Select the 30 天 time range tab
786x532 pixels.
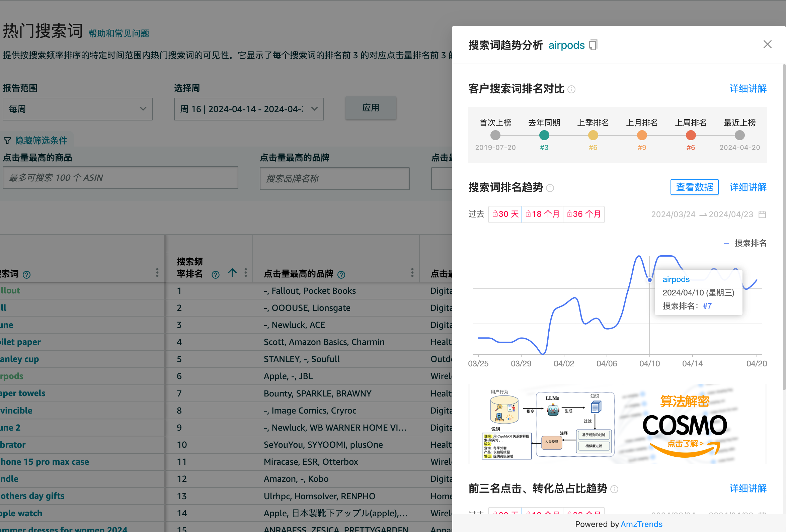coord(505,214)
